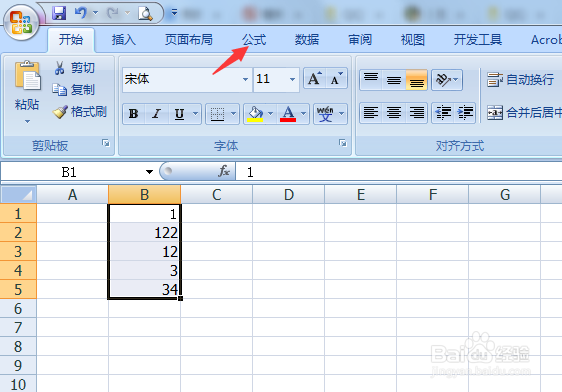Open font size 11 dropdown
Screen dimensions: 562x392
click(x=292, y=79)
